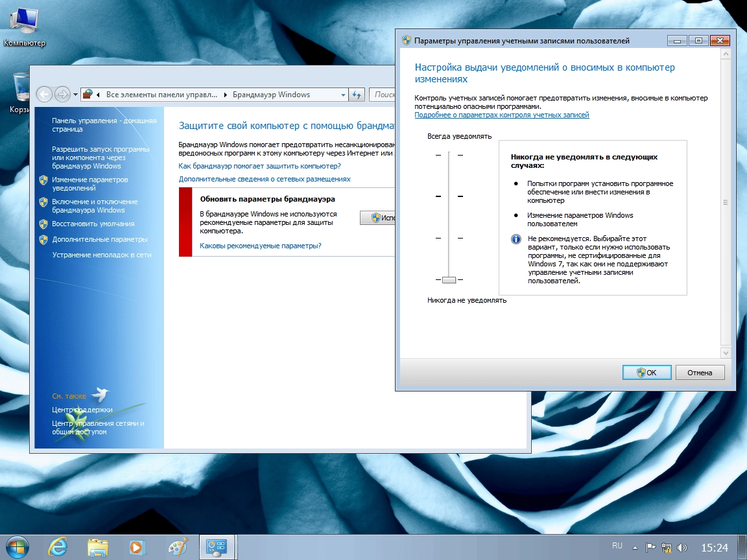This screenshot has width=747, height=560.
Task: Open 'Устранение неполадок в сети' link
Action: [101, 255]
